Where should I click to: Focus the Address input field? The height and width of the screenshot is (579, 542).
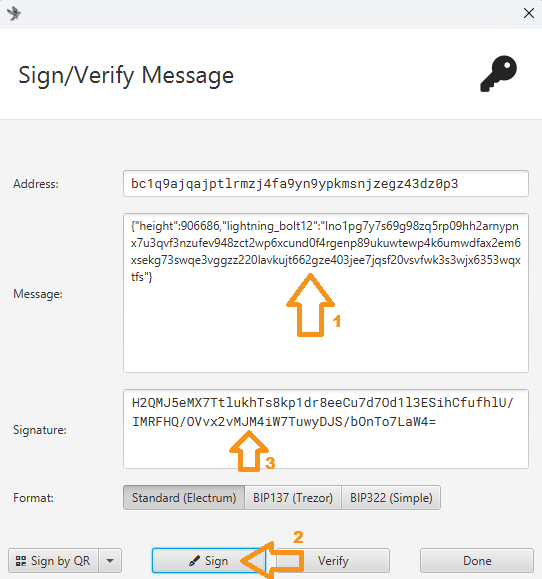(x=326, y=184)
